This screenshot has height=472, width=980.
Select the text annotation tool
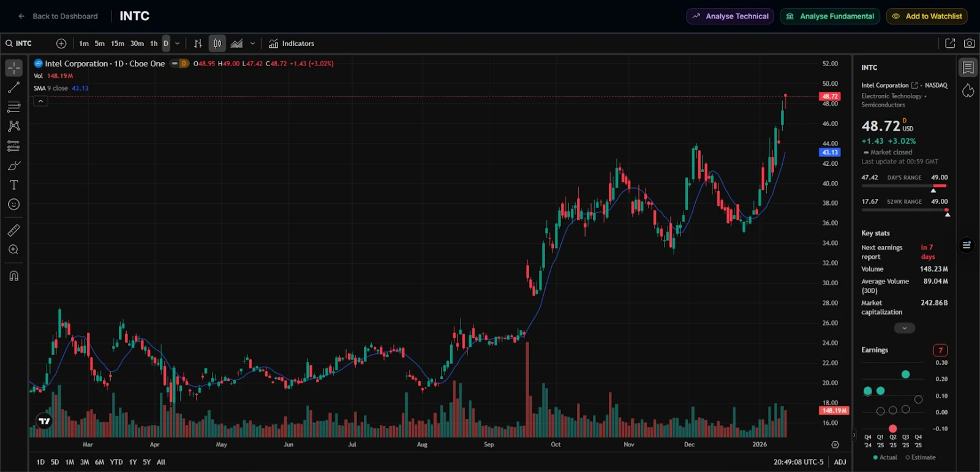(x=13, y=185)
